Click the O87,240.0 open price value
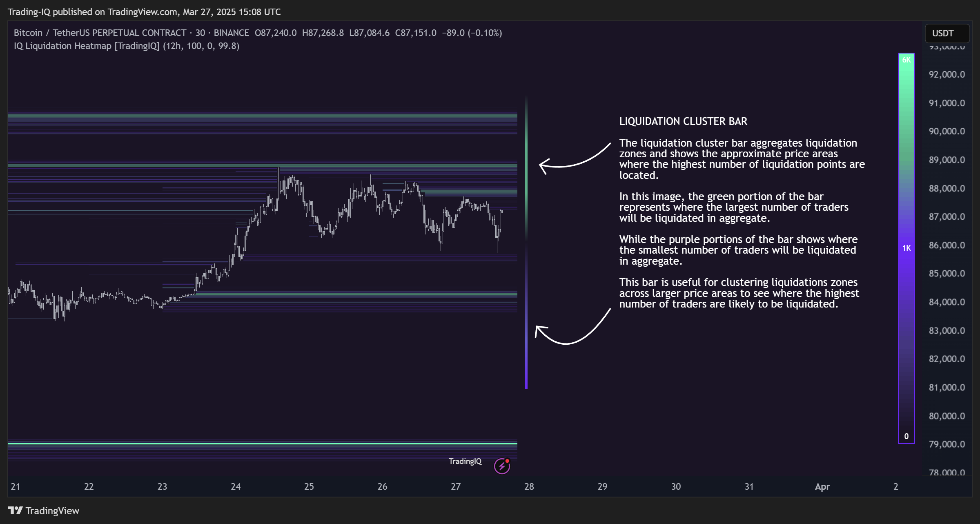Viewport: 980px width, 524px height. coord(276,33)
